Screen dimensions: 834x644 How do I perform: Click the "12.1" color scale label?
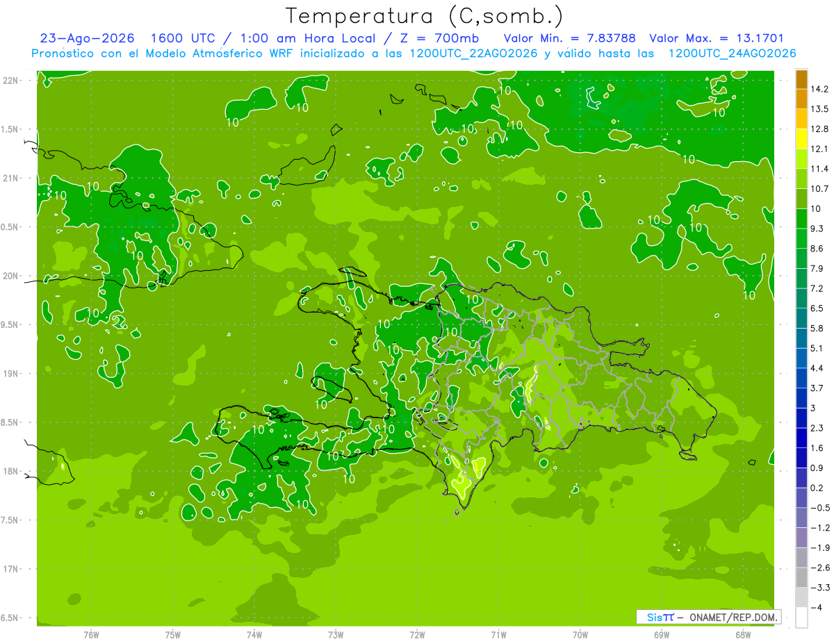pyautogui.click(x=821, y=149)
